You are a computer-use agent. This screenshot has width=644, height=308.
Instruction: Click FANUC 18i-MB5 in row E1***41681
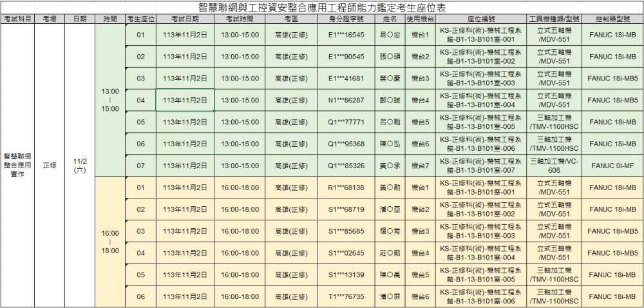click(612, 79)
